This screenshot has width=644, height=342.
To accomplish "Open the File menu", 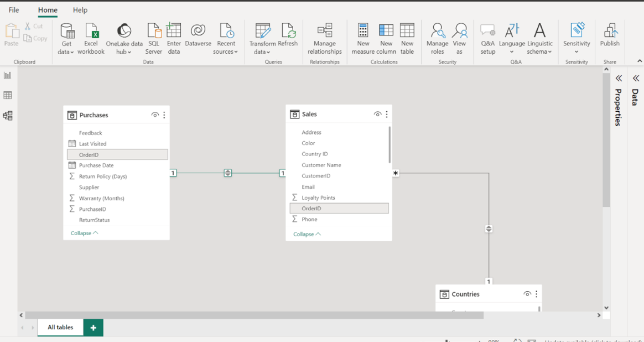I will tap(14, 10).
